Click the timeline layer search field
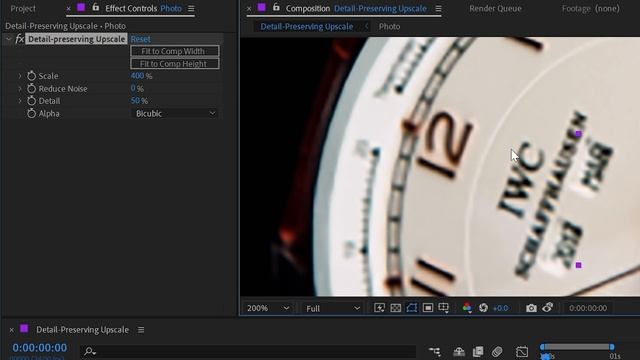Image resolution: width=640 pixels, height=360 pixels. pos(249,351)
